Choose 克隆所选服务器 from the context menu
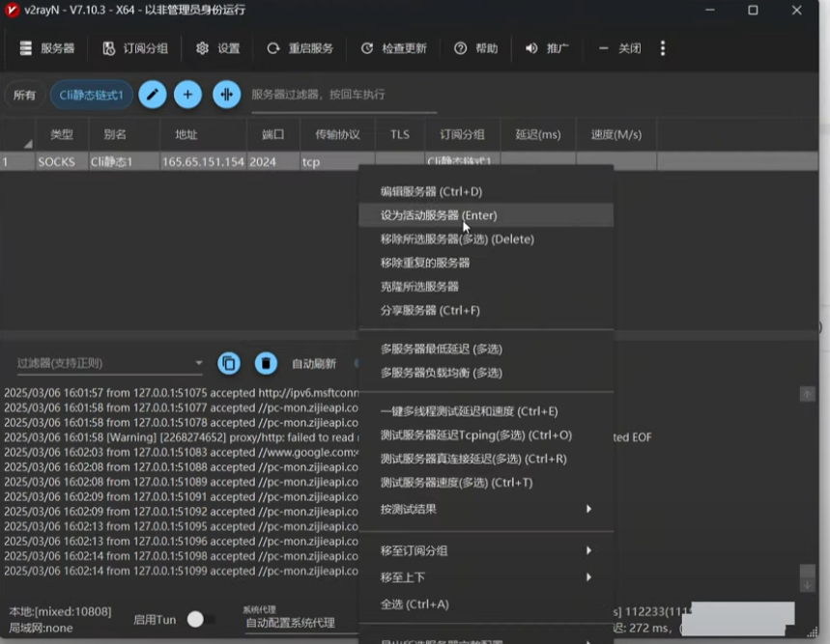The width and height of the screenshot is (830, 644). 419,287
